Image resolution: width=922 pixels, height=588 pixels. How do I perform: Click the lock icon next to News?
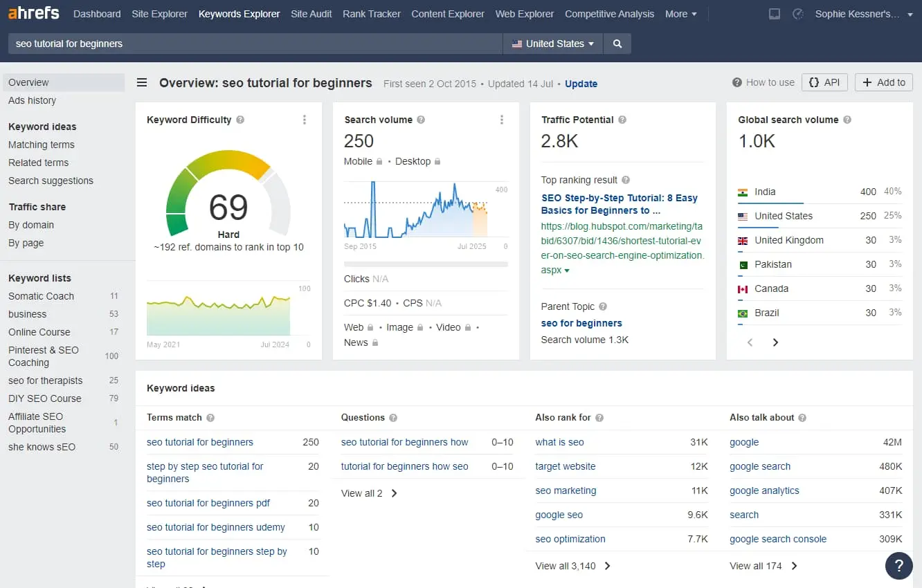click(375, 342)
